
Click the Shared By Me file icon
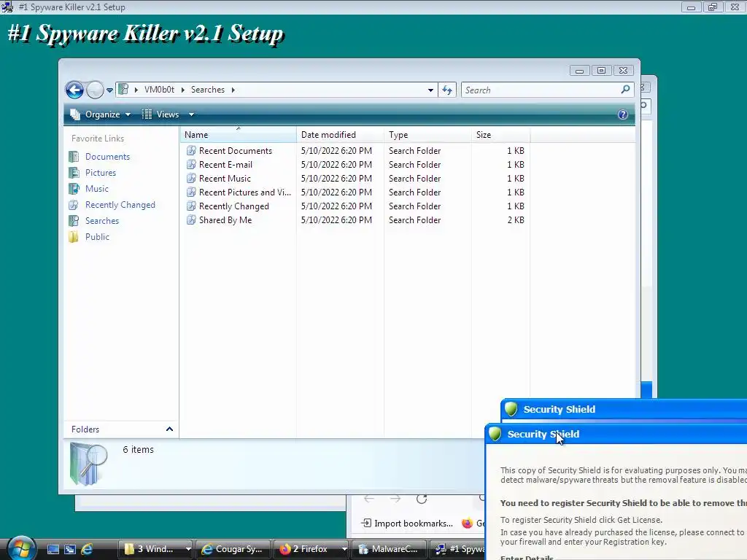click(191, 219)
